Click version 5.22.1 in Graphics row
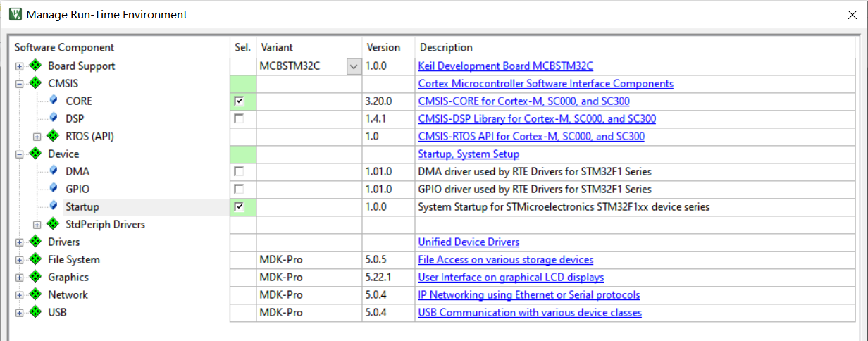The height and width of the screenshot is (341, 868). click(379, 278)
